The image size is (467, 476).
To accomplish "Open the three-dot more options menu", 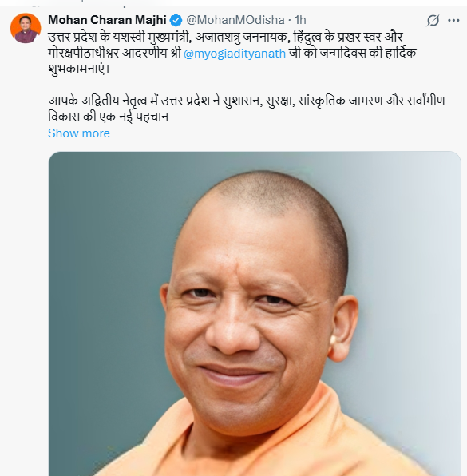I will (453, 20).
